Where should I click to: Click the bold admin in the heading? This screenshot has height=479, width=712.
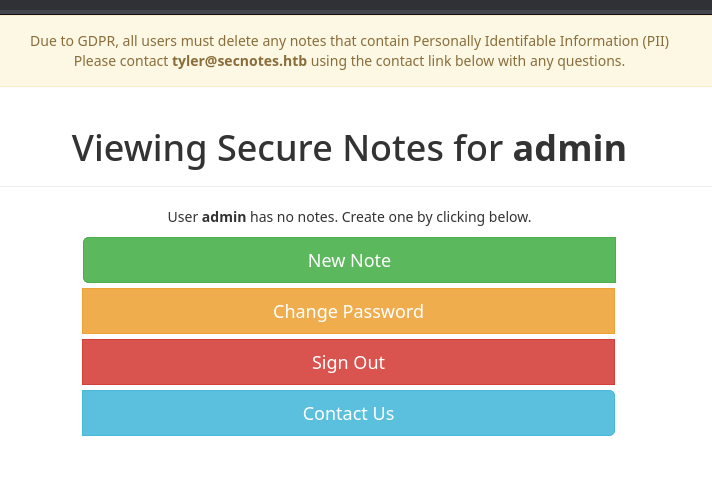click(x=570, y=148)
